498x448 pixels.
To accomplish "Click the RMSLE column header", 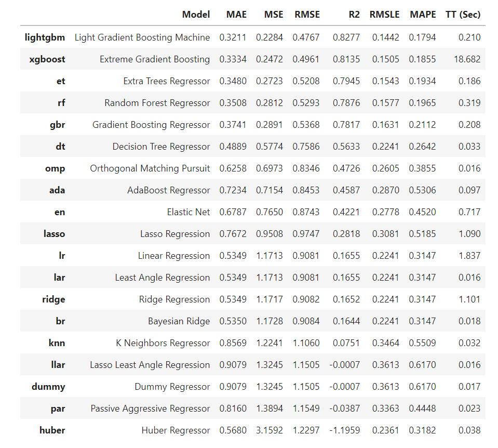I will pos(384,15).
